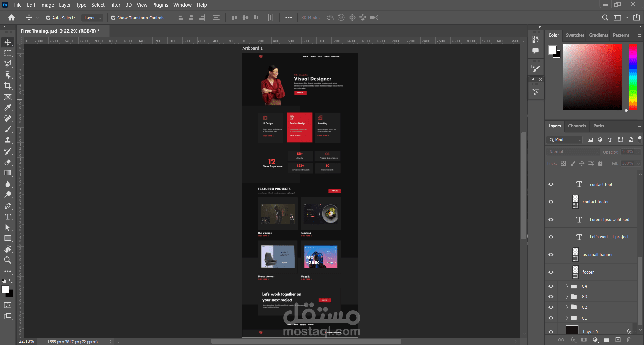Hide the footer layer
The image size is (644, 345).
coord(551,272)
